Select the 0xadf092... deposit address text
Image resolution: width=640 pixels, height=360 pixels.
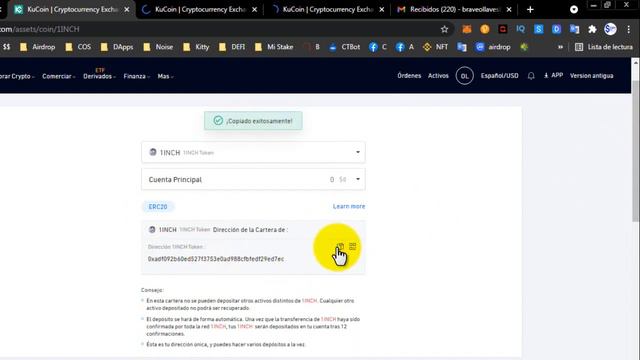[216, 259]
